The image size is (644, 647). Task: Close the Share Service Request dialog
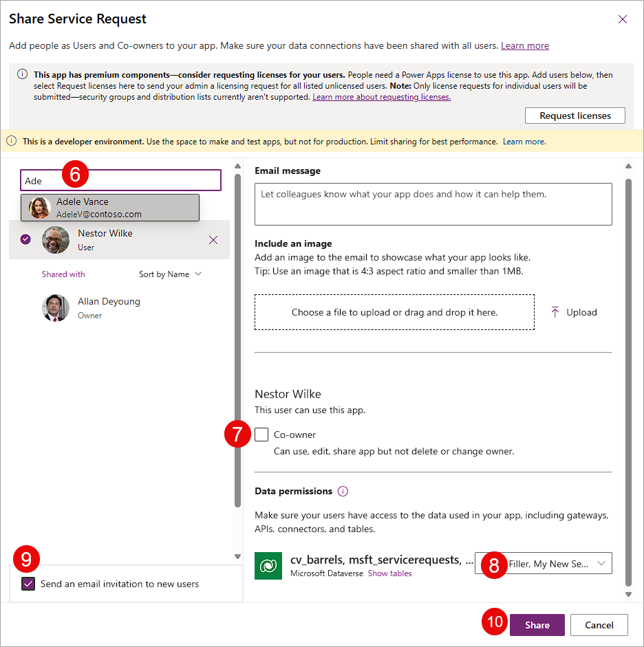point(623,19)
